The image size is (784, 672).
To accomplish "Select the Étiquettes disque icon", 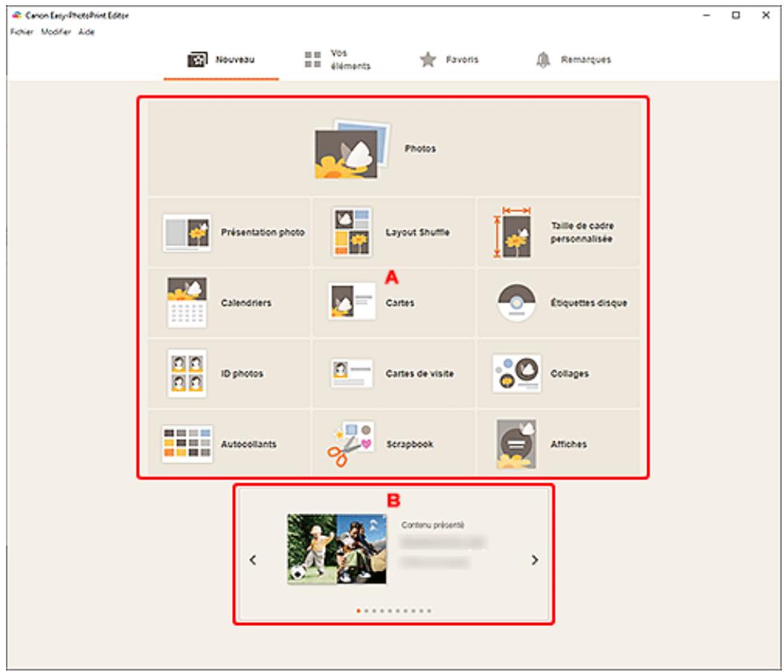I will coord(516,303).
